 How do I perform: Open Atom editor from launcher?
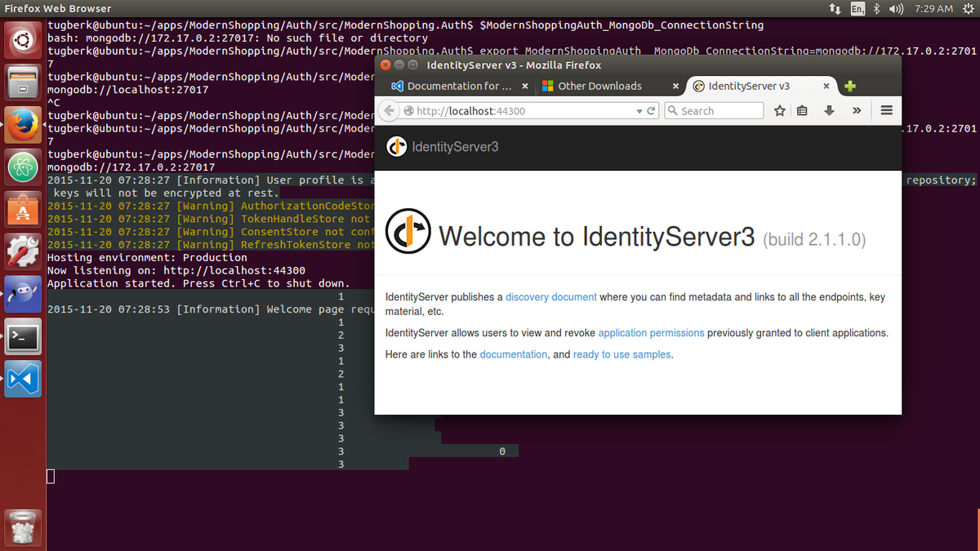[x=23, y=167]
